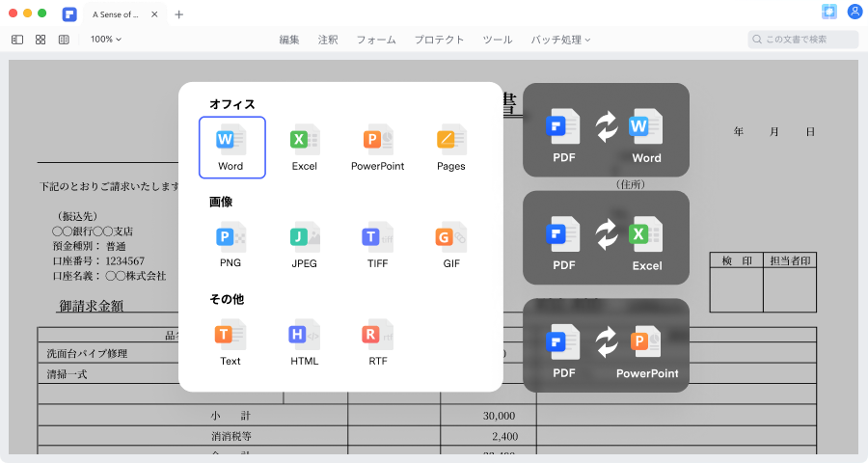Screen dimensions: 868x463
Task: Open the user account profile icon
Action: [854, 12]
